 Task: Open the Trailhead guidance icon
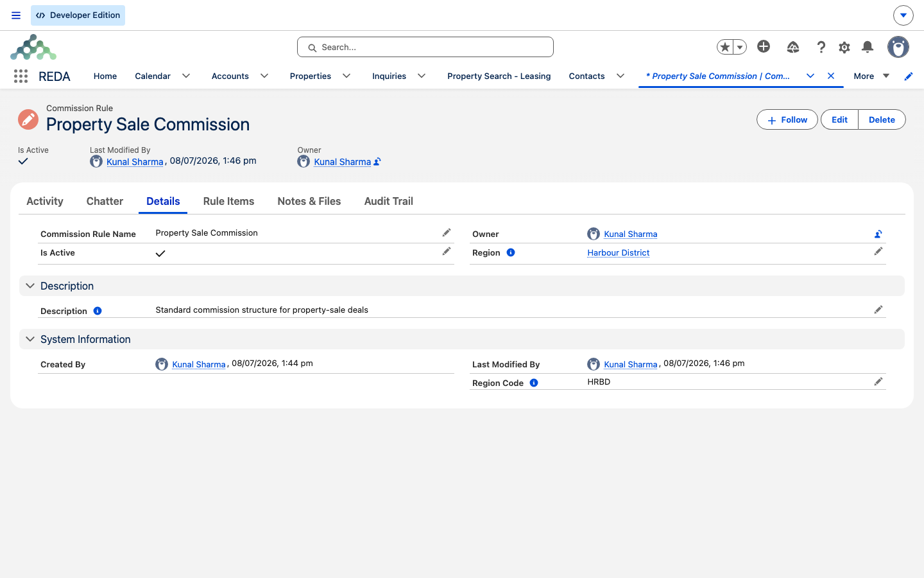[793, 47]
